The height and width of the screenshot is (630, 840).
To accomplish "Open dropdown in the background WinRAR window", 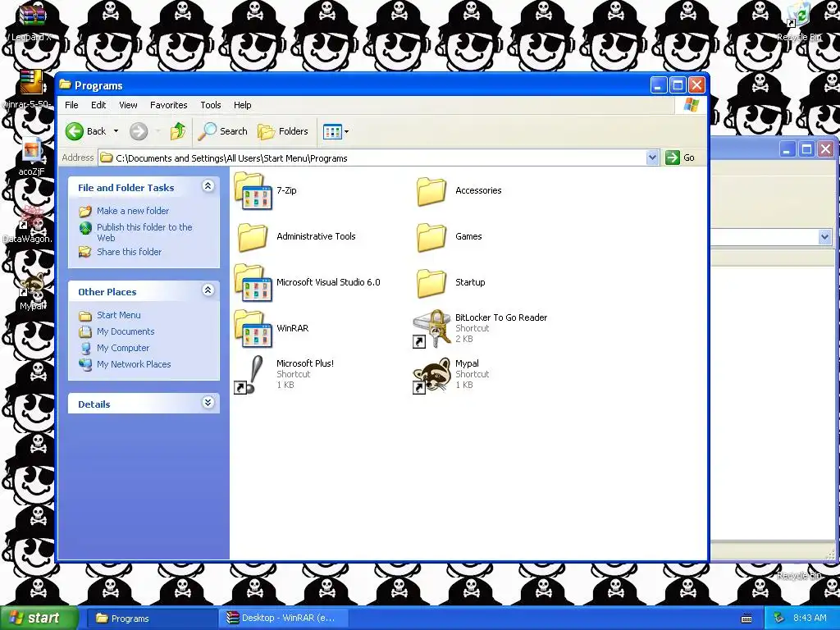I will [824, 237].
